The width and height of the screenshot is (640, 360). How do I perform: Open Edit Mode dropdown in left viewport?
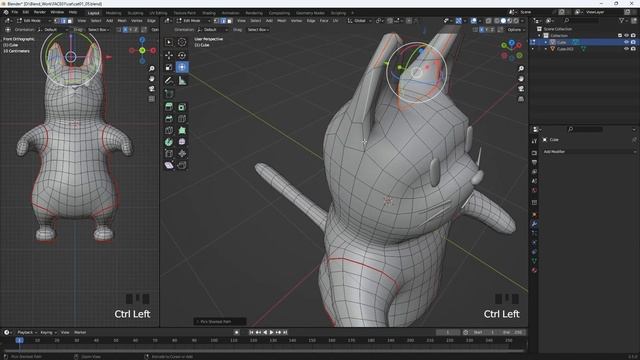click(x=34, y=20)
